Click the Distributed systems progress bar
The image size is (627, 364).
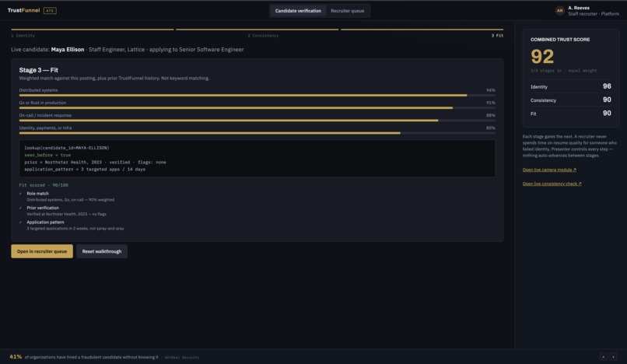pos(257,95)
